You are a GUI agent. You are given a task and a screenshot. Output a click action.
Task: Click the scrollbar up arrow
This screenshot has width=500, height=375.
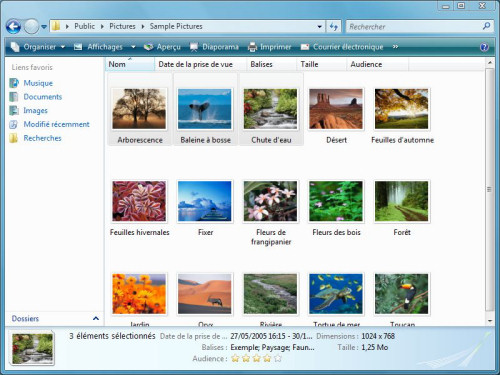coord(489,63)
